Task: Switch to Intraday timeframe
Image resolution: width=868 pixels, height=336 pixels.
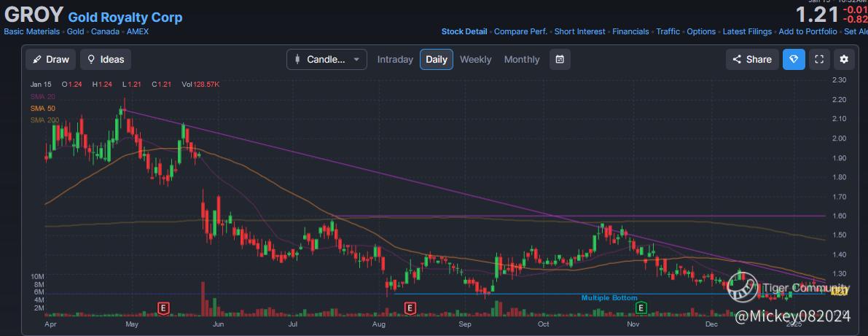Action: coord(395,59)
